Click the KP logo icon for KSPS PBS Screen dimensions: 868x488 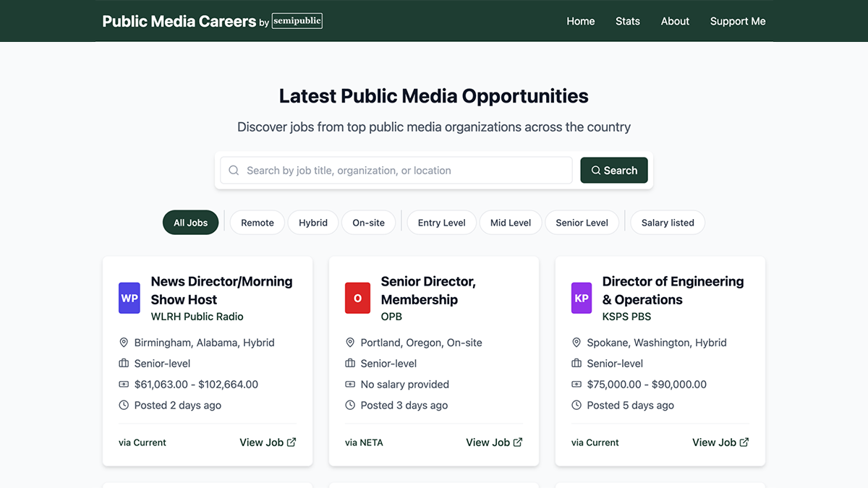coord(582,297)
